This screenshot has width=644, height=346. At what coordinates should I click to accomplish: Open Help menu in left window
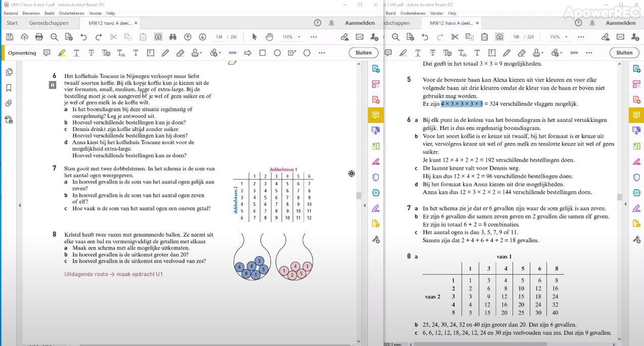111,13
